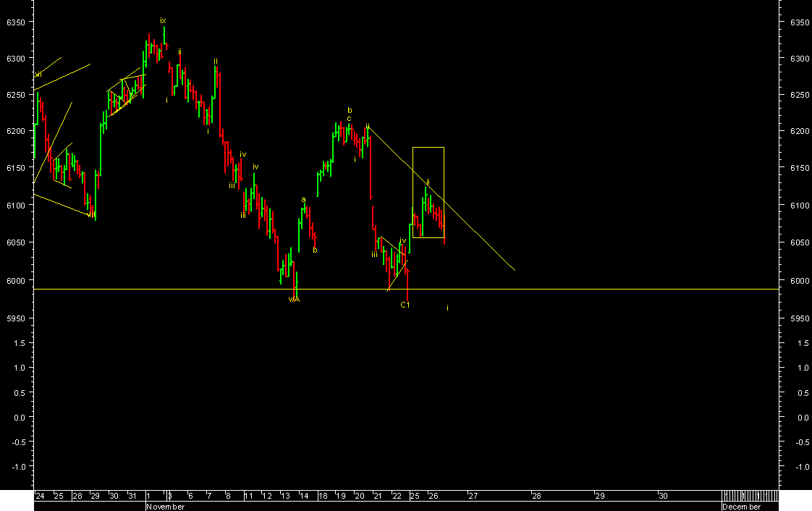Click the 'November' month label
812x511 pixels.
coord(165,507)
